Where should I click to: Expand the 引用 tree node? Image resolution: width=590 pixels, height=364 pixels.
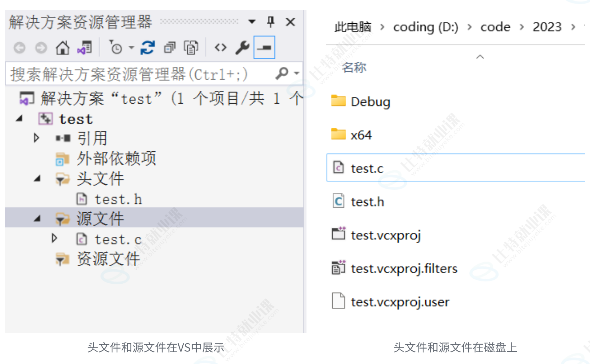36,138
